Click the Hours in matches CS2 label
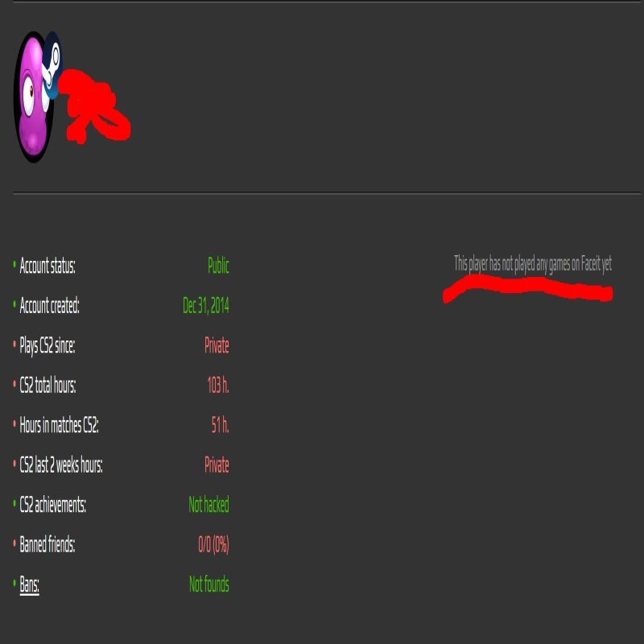644x644 pixels. coord(59,425)
